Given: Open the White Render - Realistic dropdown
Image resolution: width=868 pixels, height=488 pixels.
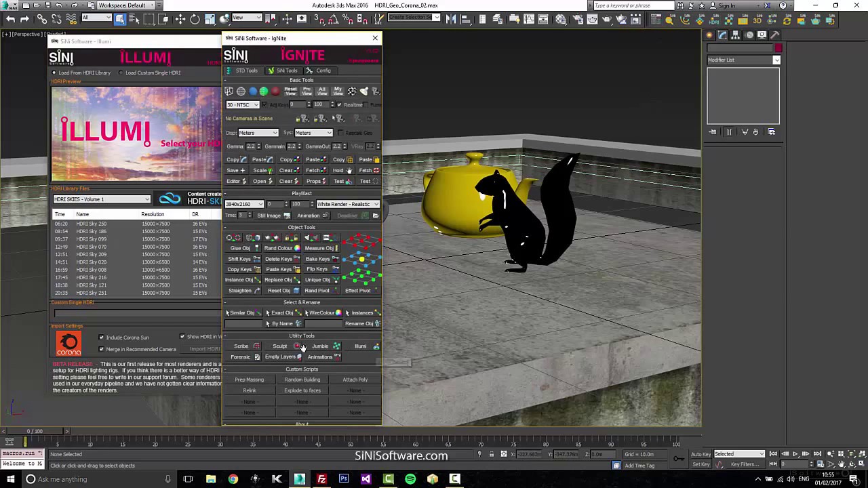Looking at the screenshot, I should pos(347,204).
